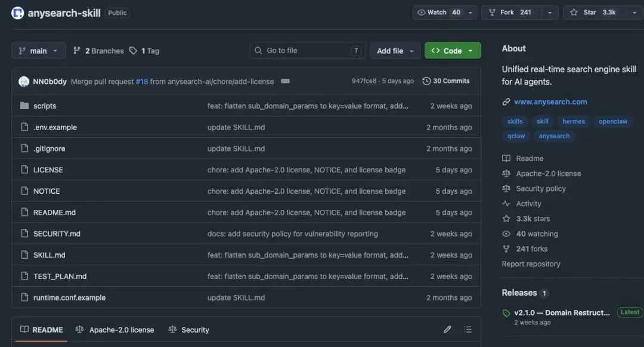Screen dimensions: 644x347
Task: Expand the commit message ellipsis icon
Action: click(285, 81)
